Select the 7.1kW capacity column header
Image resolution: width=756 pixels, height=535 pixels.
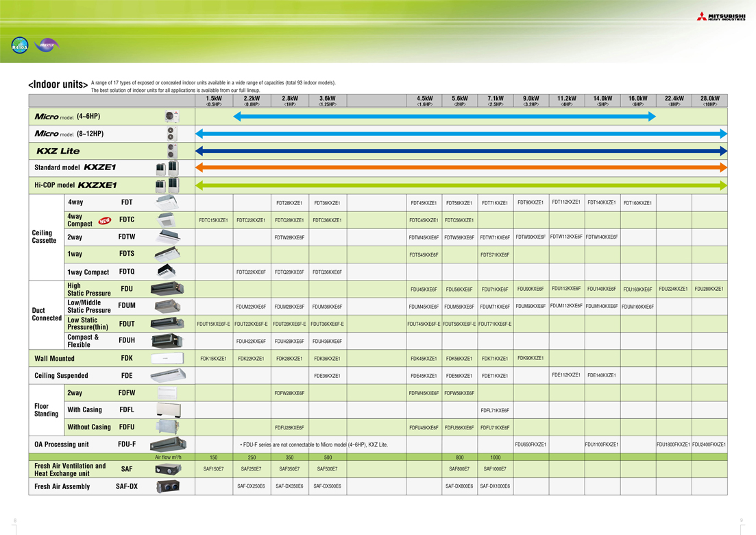coord(495,101)
